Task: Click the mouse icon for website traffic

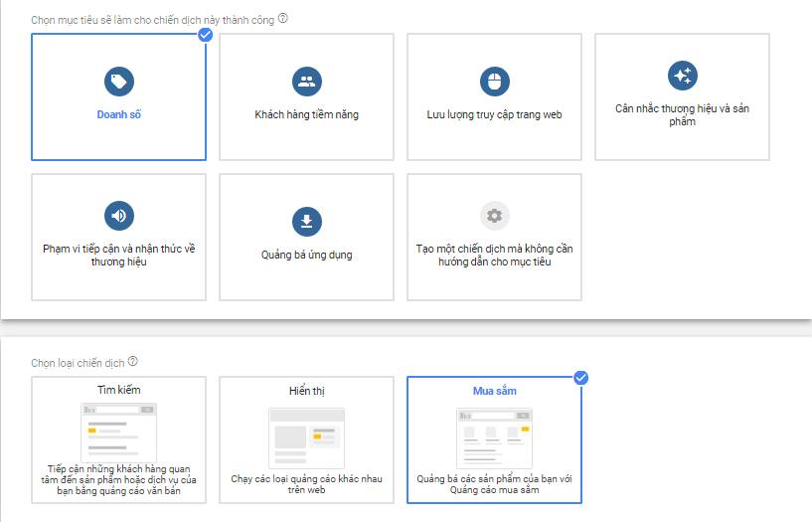Action: click(494, 82)
